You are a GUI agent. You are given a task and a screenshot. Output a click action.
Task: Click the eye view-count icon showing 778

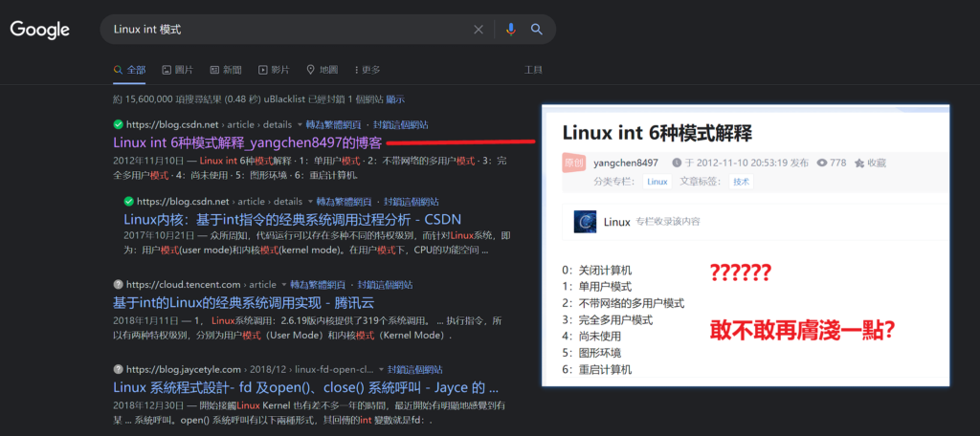click(822, 163)
